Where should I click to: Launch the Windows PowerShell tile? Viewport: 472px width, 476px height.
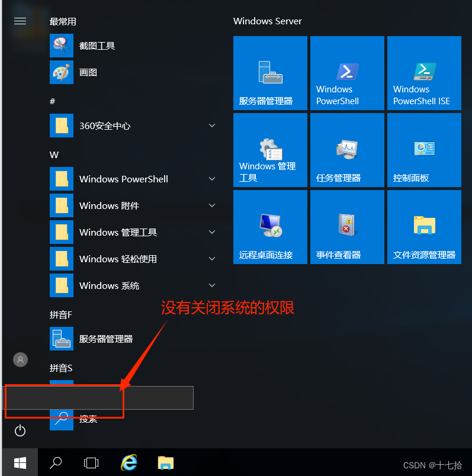tap(347, 73)
